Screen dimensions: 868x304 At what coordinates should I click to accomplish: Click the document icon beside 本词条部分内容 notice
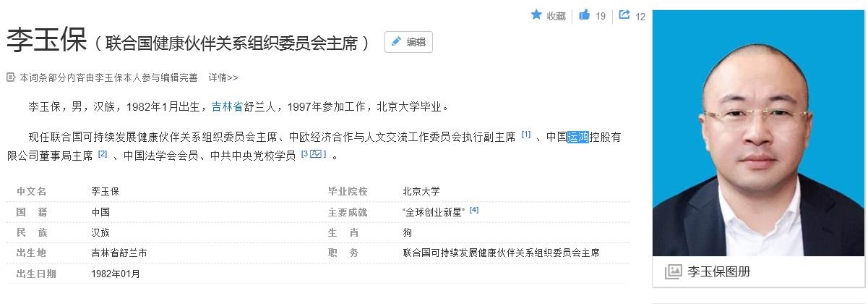click(x=11, y=77)
